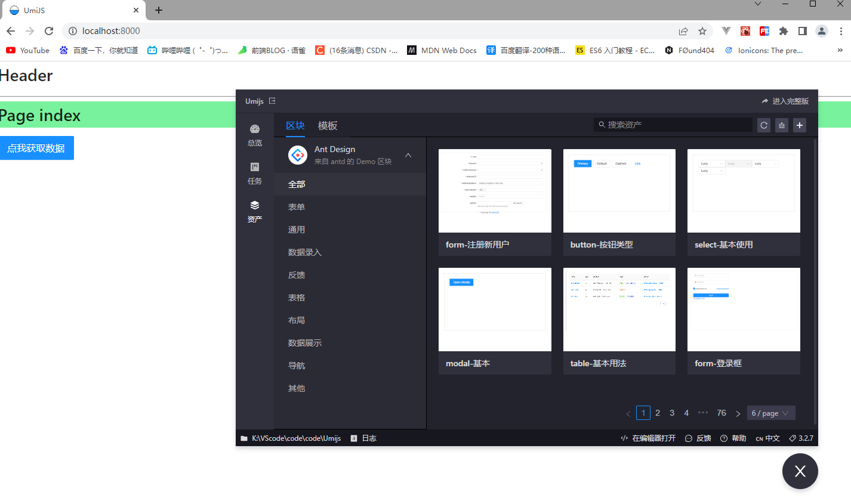Click 帮助 help in status bar

733,438
